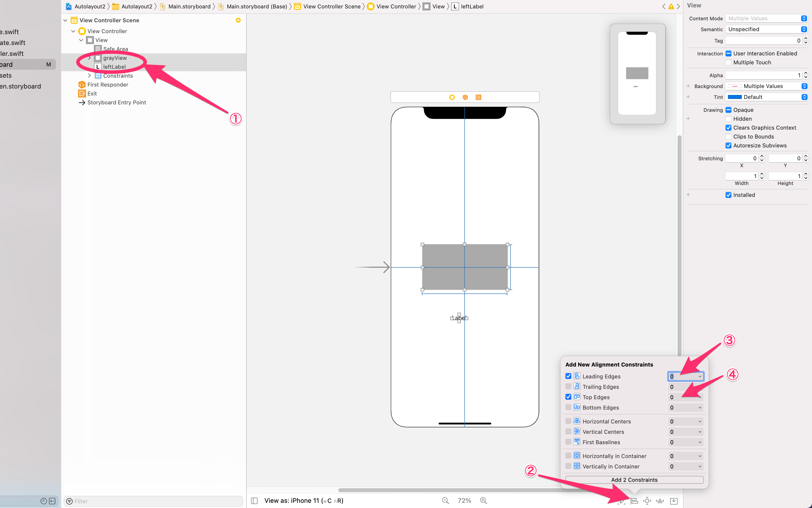Open Resolve Auto Layout Issues icon

pos(660,501)
